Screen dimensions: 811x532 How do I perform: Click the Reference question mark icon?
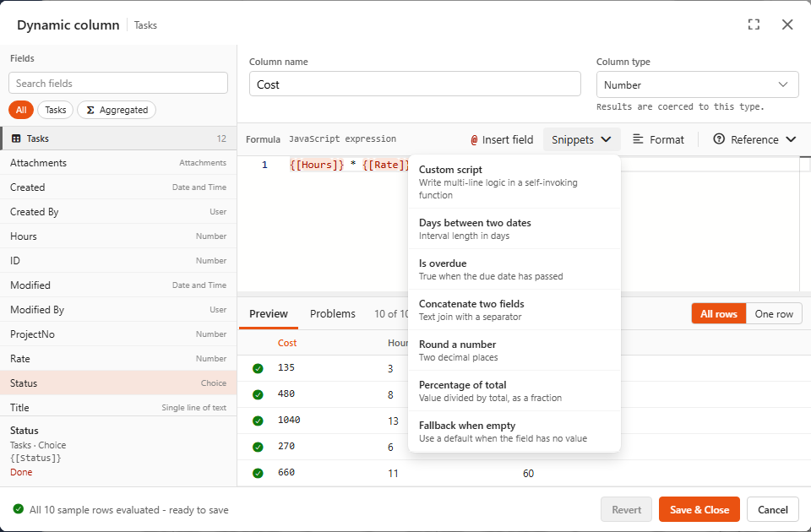(x=718, y=139)
